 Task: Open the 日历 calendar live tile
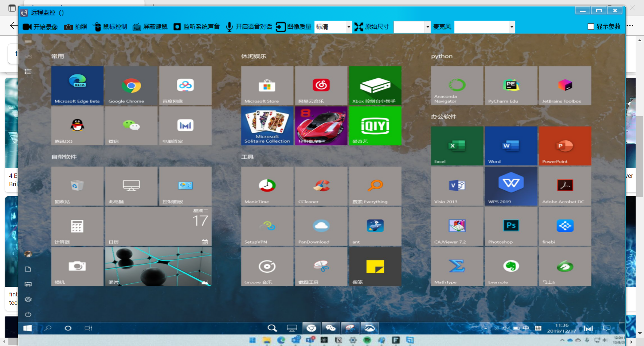pos(158,226)
